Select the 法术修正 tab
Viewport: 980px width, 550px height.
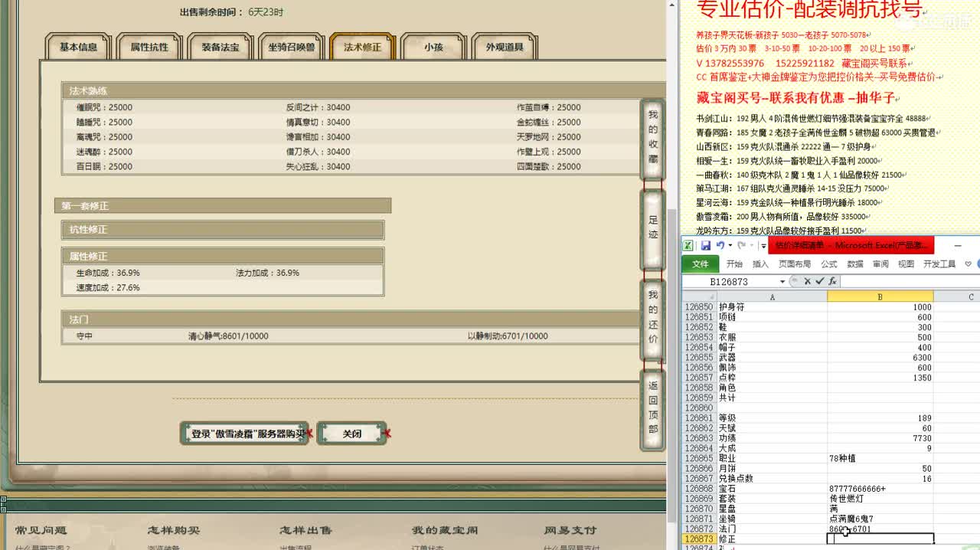click(x=362, y=47)
